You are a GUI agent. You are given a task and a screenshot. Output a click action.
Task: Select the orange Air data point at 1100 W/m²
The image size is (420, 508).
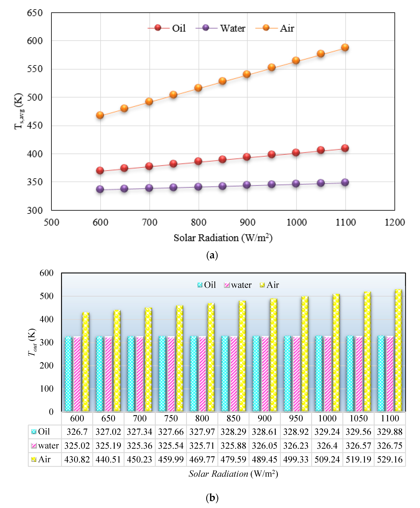pyautogui.click(x=345, y=47)
